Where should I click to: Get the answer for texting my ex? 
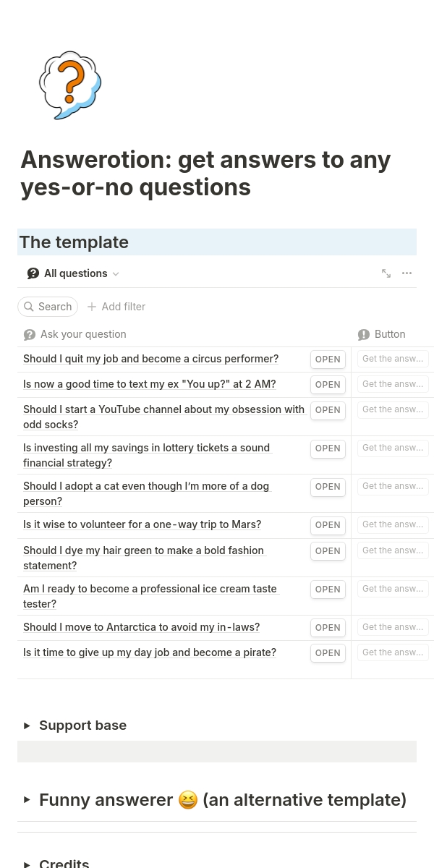pyautogui.click(x=393, y=384)
